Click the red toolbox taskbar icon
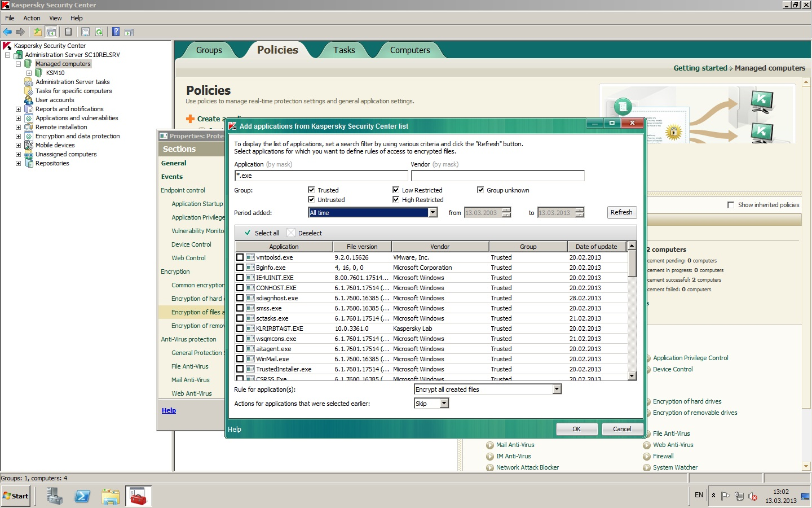 click(138, 496)
